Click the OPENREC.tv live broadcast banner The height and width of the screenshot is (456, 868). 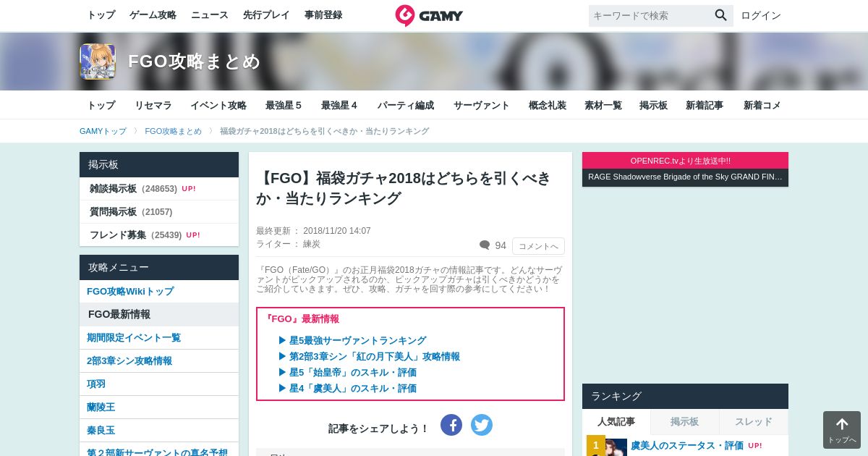685,160
